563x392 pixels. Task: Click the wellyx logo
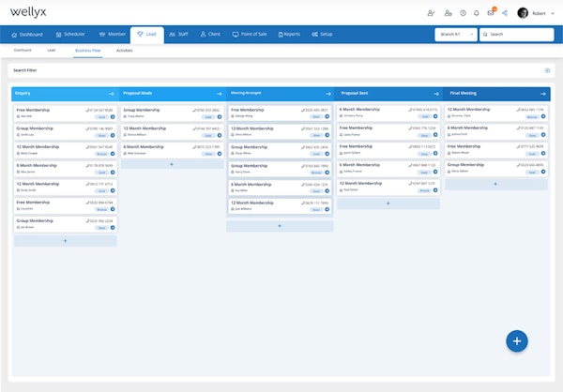pos(28,12)
